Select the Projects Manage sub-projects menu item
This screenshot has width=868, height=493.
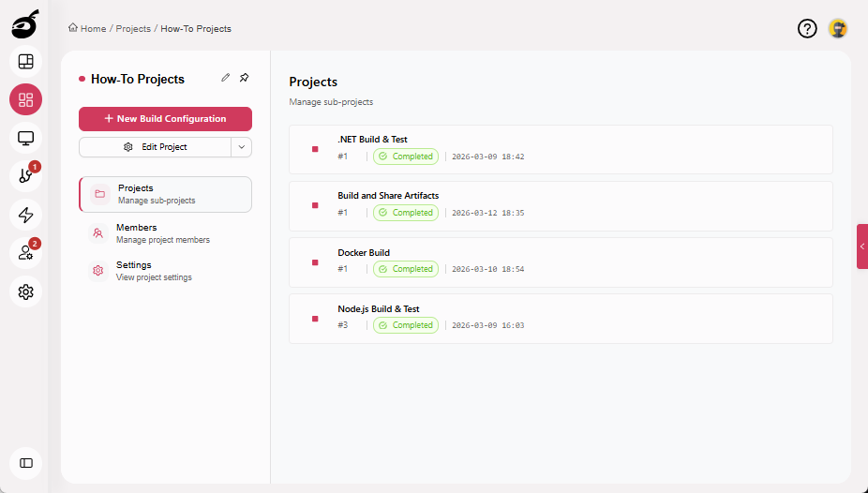(x=166, y=194)
